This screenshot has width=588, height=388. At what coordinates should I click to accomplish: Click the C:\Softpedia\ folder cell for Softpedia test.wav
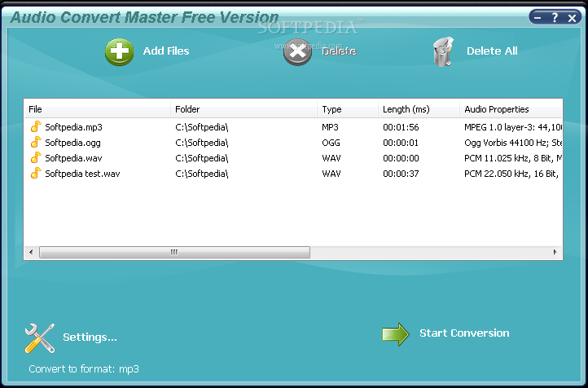point(202,174)
